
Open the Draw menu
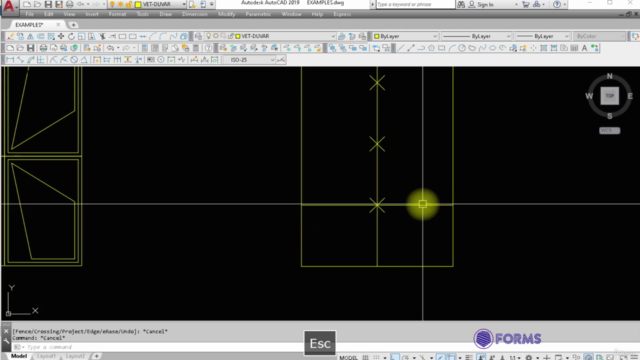click(x=165, y=14)
